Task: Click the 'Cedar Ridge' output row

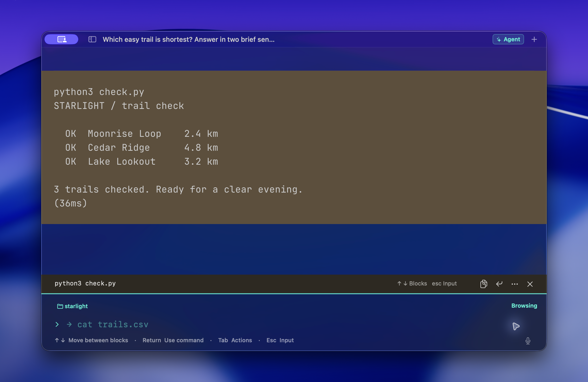Action: point(142,148)
